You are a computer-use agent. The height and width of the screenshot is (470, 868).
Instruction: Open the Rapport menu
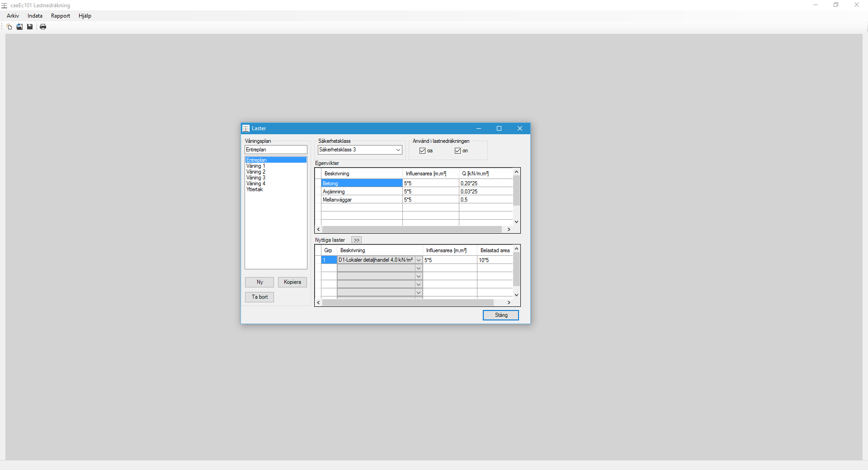61,16
